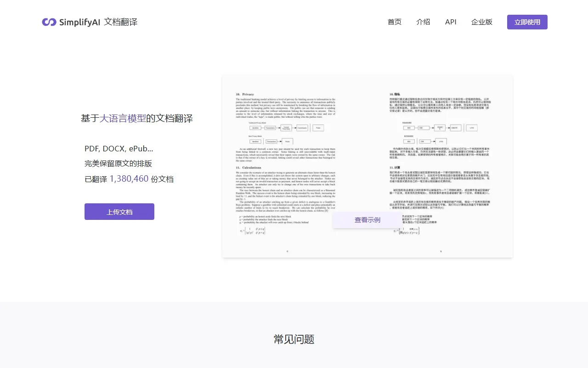Open the API navigation item
This screenshot has width=588, height=368.
click(451, 22)
